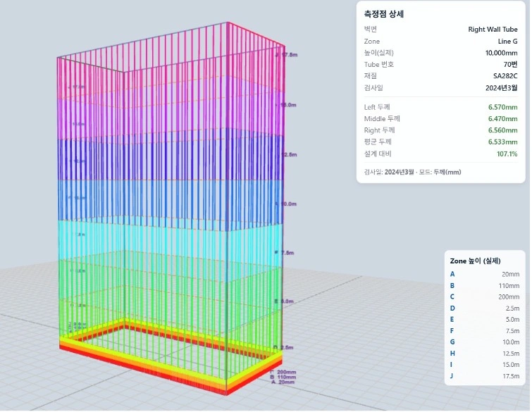The width and height of the screenshot is (532, 412).
Task: Click the E 5.0m label beside the model
Action: pos(284,301)
